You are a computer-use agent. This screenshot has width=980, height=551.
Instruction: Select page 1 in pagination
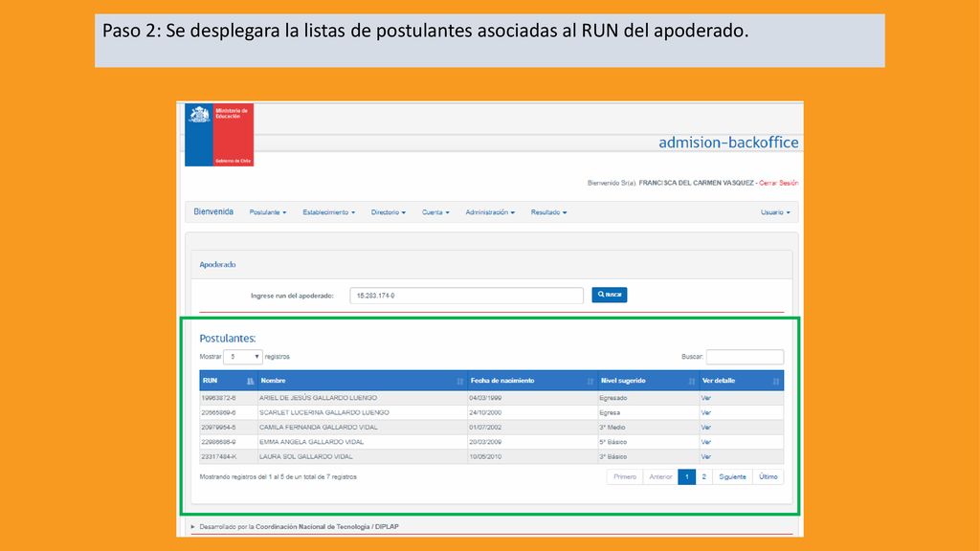[x=686, y=476]
